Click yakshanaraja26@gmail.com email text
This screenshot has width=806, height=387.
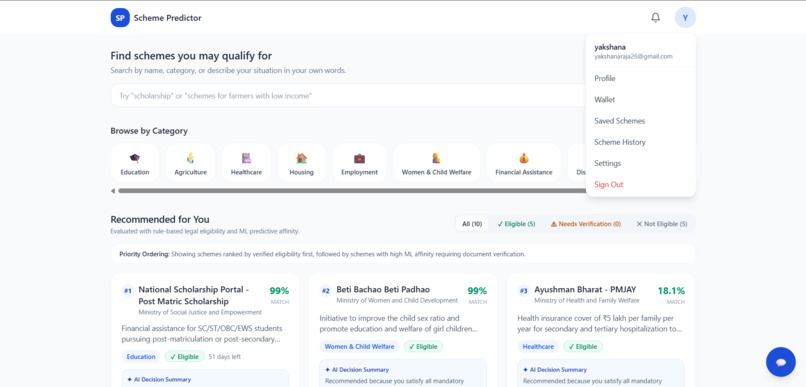pyautogui.click(x=633, y=57)
